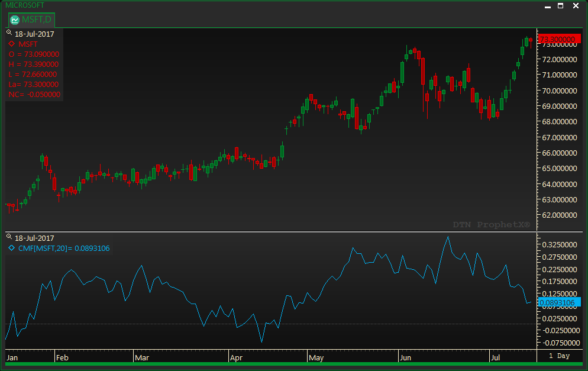Minimize the Microsoft chart window
Viewport: 588px width, 371px height.
(x=547, y=5)
